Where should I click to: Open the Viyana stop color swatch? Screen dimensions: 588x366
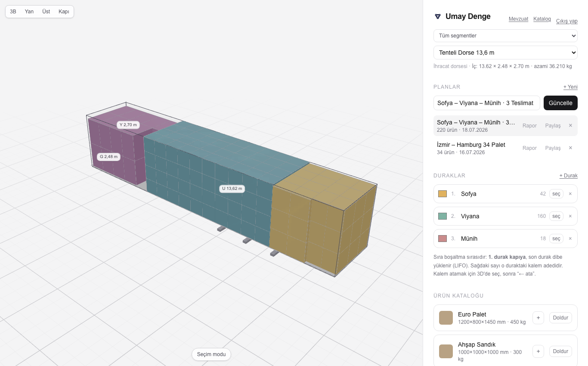443,216
